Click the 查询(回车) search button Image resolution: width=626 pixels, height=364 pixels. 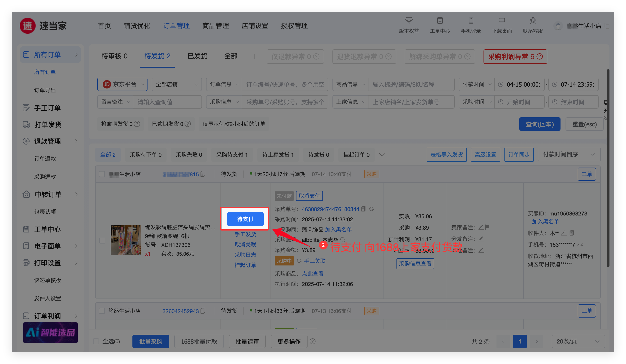[x=539, y=124]
